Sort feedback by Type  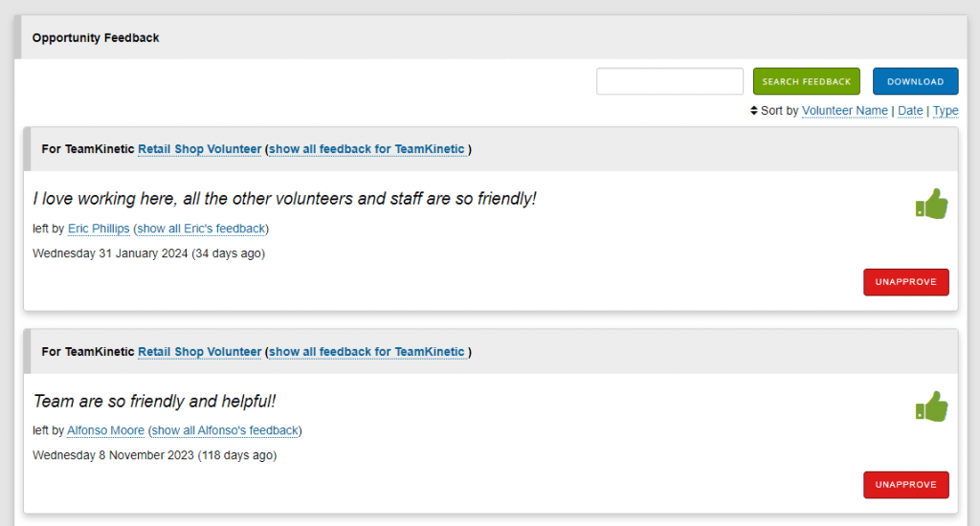946,111
